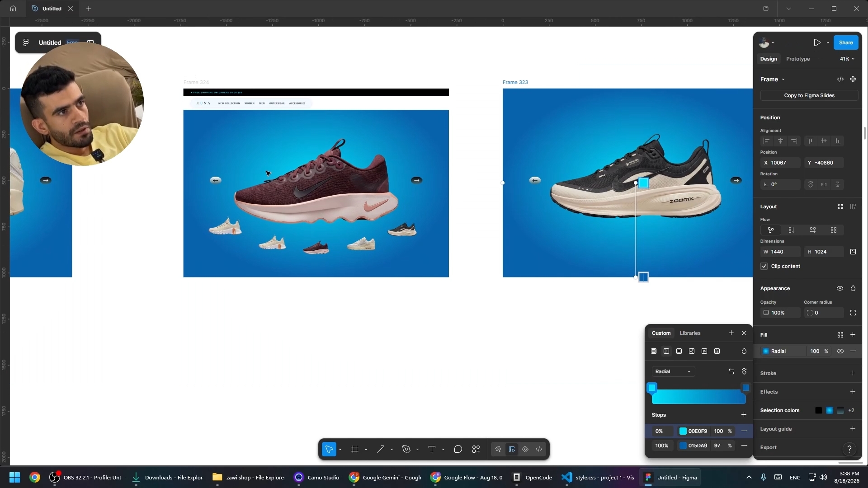
Task: Switch to Dev Mode code icon in toolbar
Action: point(539,449)
